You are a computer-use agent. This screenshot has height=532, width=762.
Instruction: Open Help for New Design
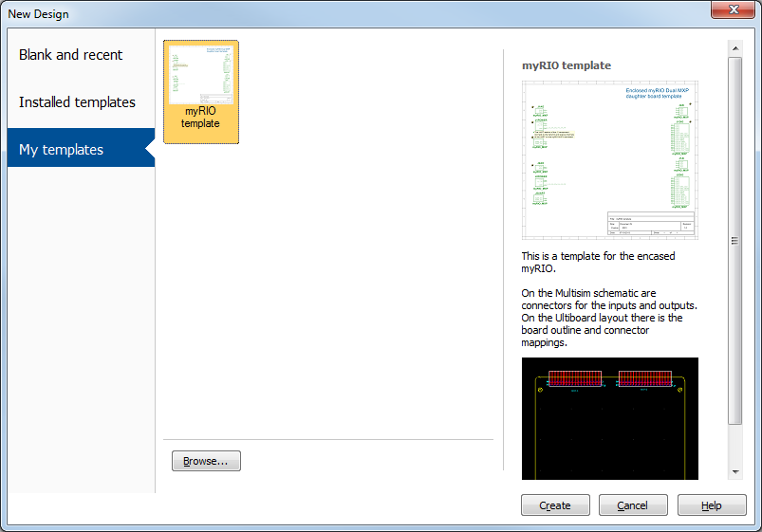pyautogui.click(x=712, y=505)
